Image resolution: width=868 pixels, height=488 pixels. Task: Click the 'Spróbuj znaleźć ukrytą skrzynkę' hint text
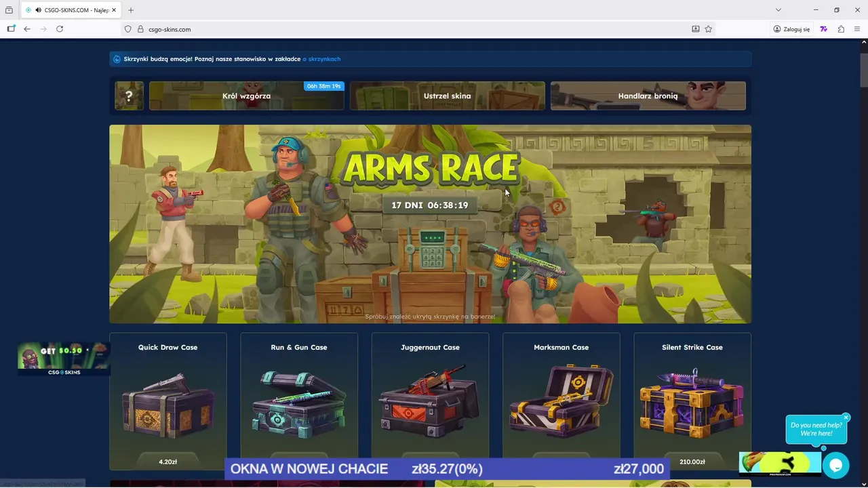click(430, 317)
